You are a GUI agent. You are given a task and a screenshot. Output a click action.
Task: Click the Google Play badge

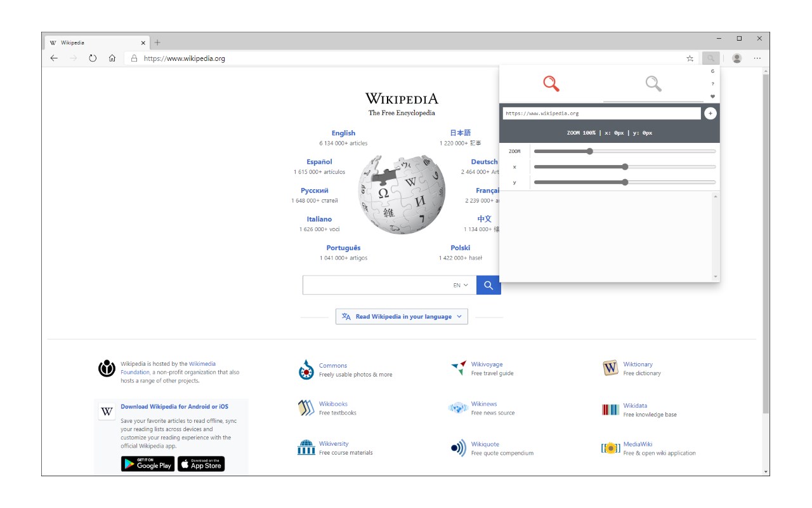click(148, 464)
